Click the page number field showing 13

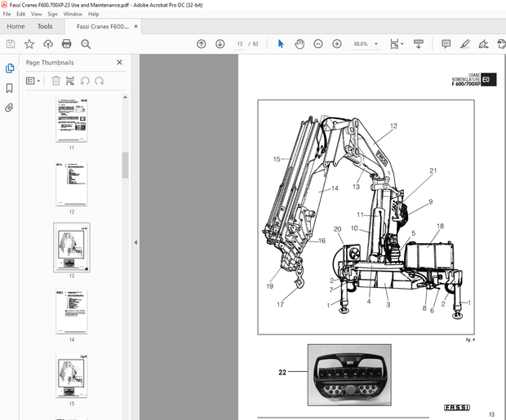tap(239, 44)
